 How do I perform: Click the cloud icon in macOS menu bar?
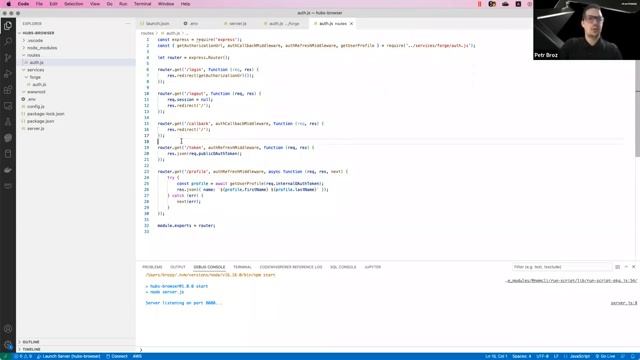[x=505, y=4]
